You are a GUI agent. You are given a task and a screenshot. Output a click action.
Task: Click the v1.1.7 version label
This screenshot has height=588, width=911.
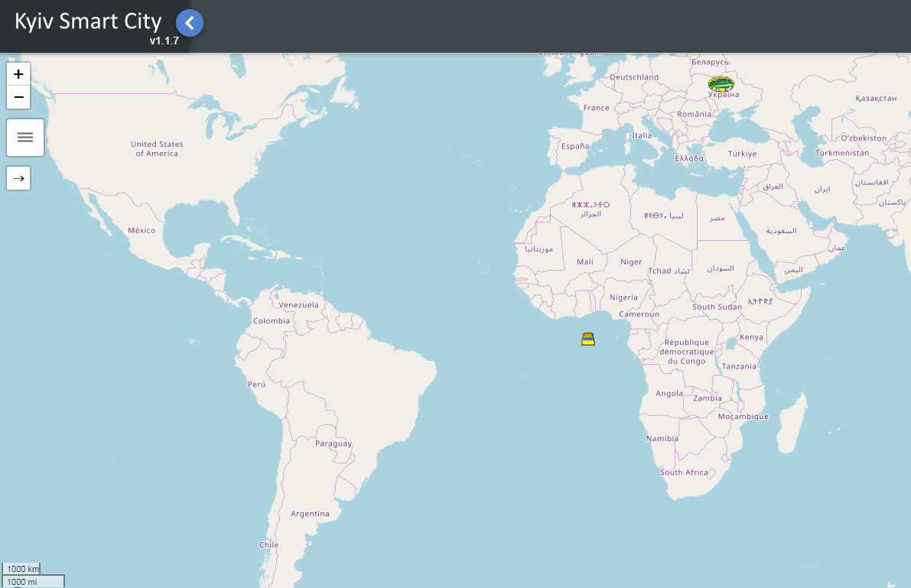click(x=164, y=41)
